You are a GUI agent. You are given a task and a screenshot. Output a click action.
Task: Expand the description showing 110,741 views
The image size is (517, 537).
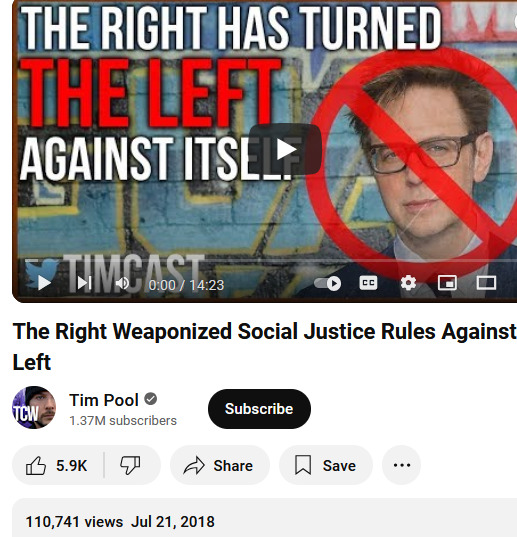pyautogui.click(x=264, y=518)
